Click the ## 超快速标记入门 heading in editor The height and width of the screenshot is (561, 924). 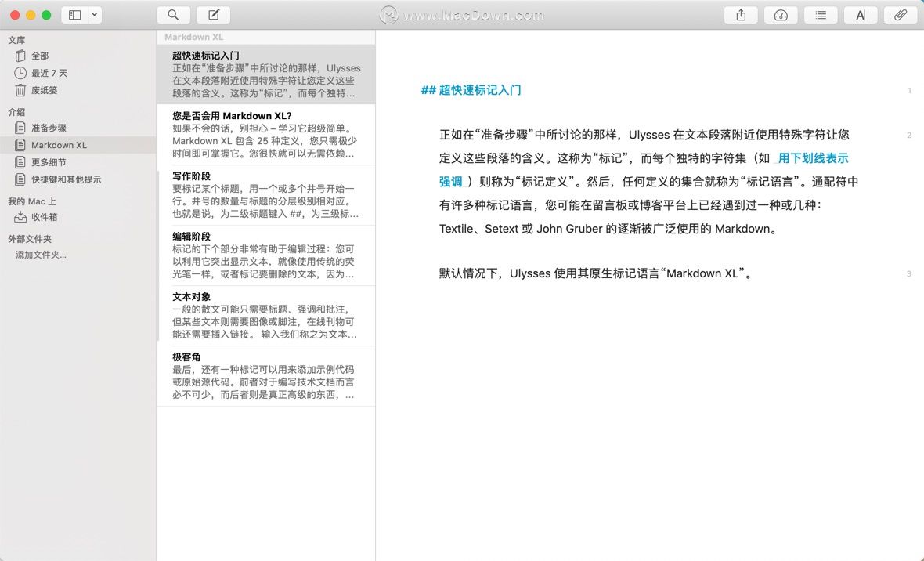point(471,90)
